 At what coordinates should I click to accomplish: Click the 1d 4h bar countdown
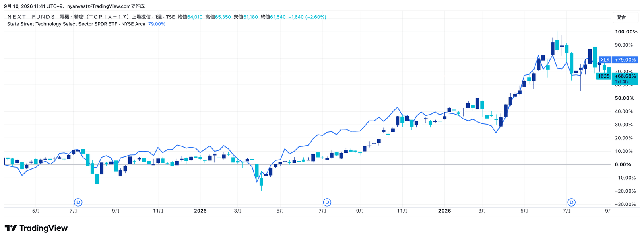pos(622,82)
